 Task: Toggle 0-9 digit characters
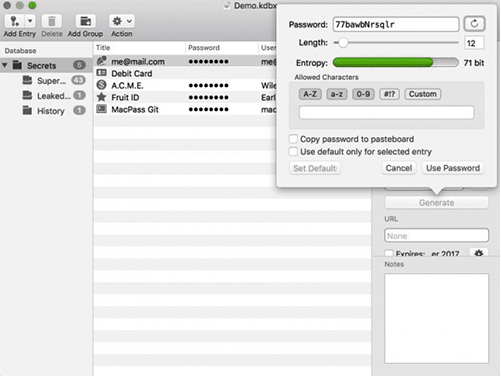tap(363, 94)
